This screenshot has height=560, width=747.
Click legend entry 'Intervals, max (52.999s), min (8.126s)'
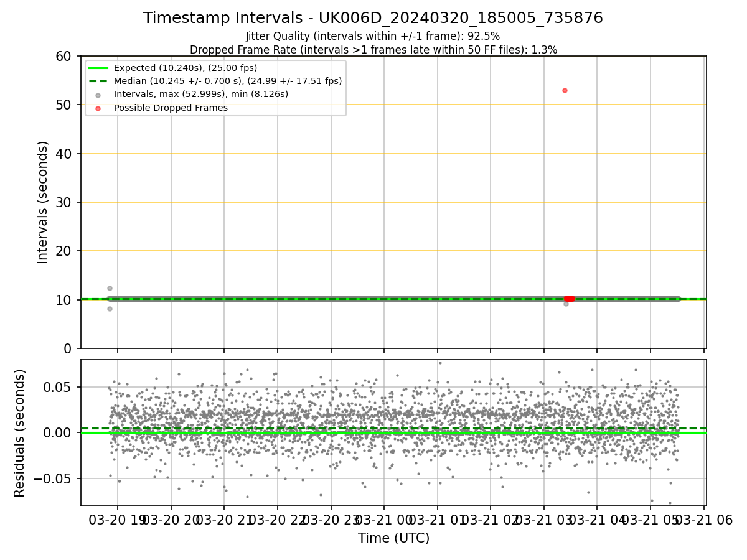coord(201,95)
